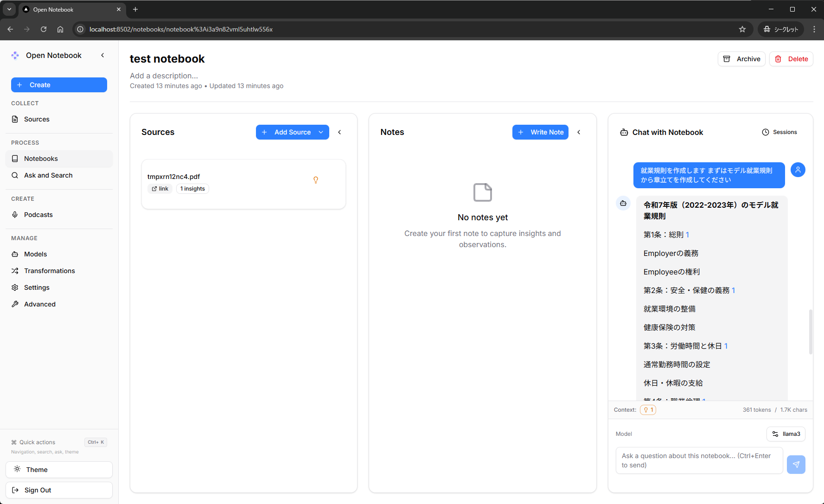Click the text Employerの義務
The height and width of the screenshot is (504, 824).
point(671,253)
